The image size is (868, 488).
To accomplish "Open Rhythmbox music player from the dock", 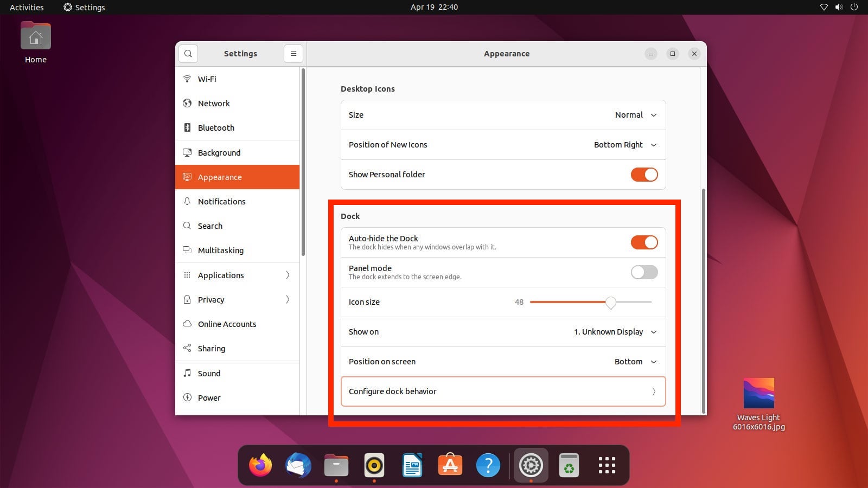I will click(374, 465).
